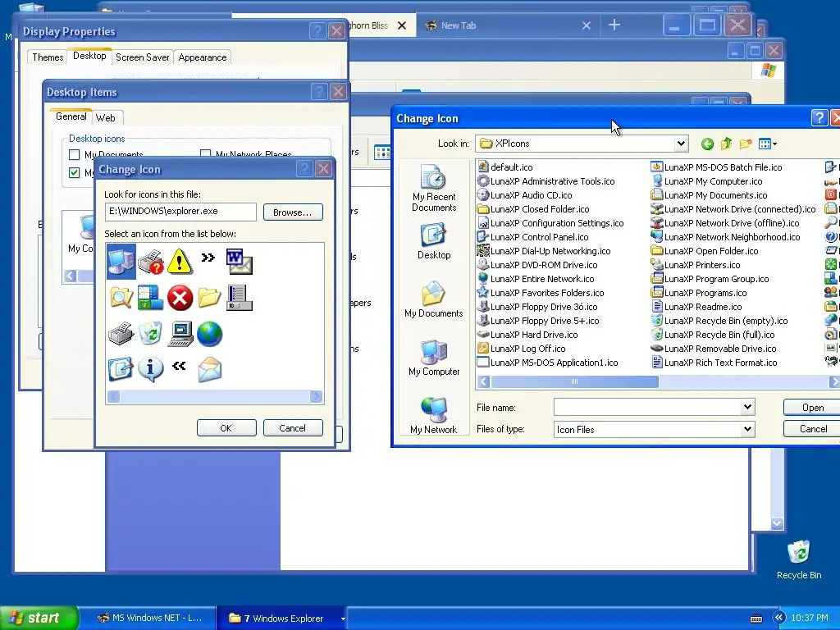Select LunaXP Log Off.ico file
This screenshot has height=630, width=840.
coord(521,348)
